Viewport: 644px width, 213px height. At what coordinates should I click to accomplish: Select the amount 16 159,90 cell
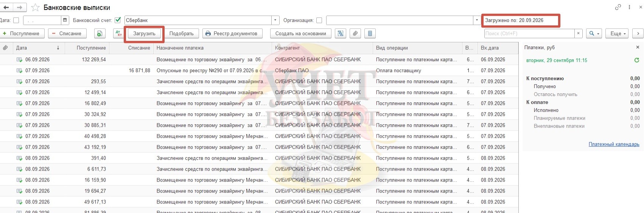coord(87,180)
